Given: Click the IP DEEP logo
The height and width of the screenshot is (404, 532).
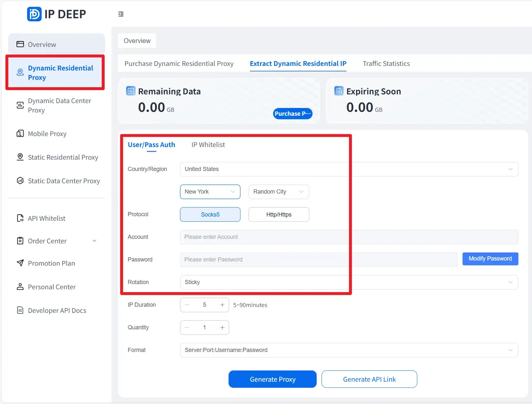Looking at the screenshot, I should (57, 14).
